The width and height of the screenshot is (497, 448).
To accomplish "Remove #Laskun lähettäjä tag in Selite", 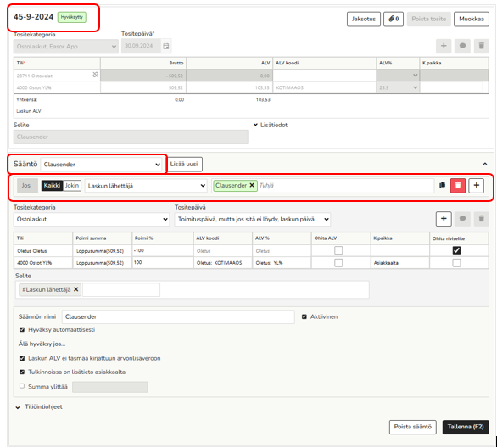I will tap(76, 289).
